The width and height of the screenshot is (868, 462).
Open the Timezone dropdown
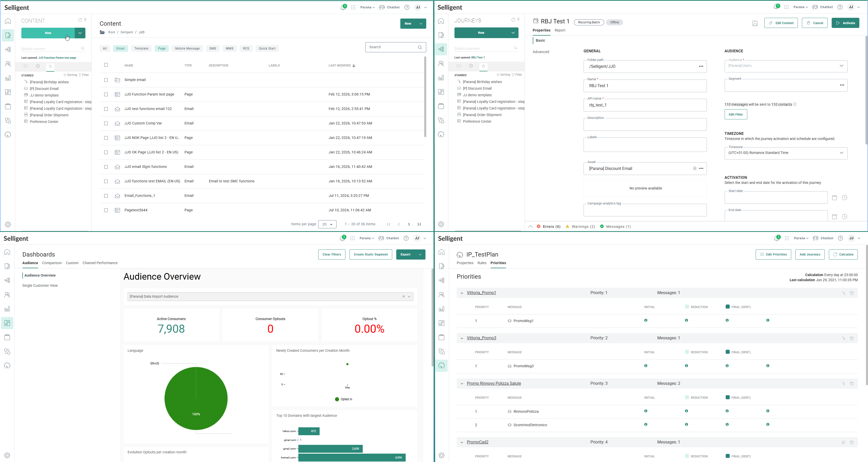click(841, 153)
